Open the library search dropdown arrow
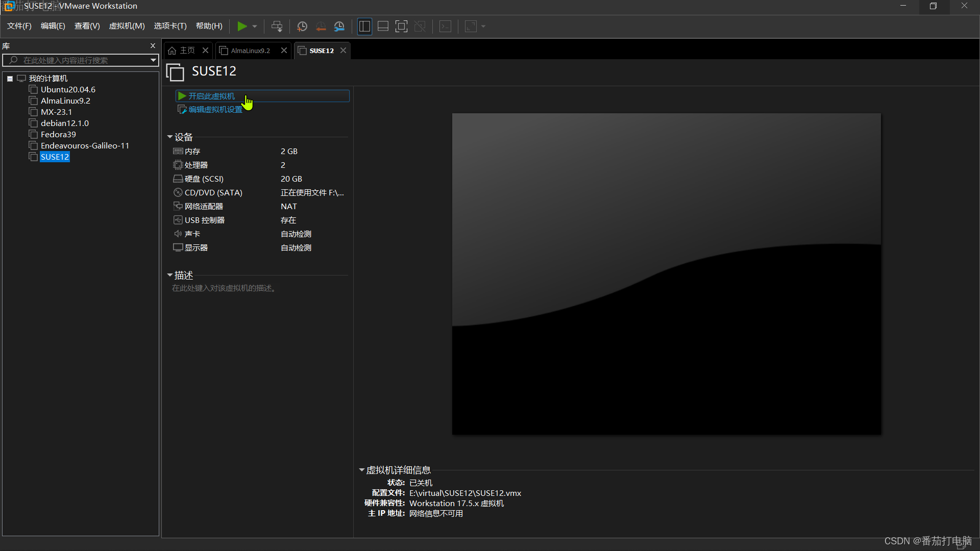The image size is (980, 551). 153,60
